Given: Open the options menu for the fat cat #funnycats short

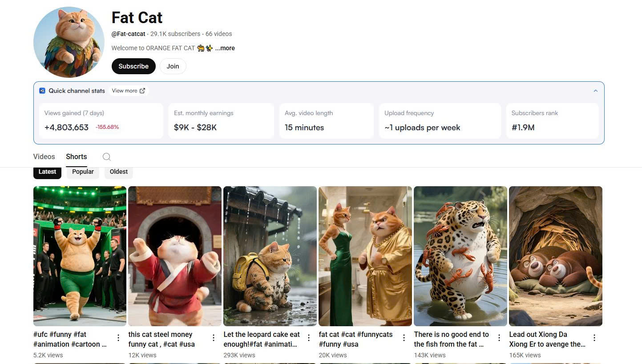Looking at the screenshot, I should 404,338.
